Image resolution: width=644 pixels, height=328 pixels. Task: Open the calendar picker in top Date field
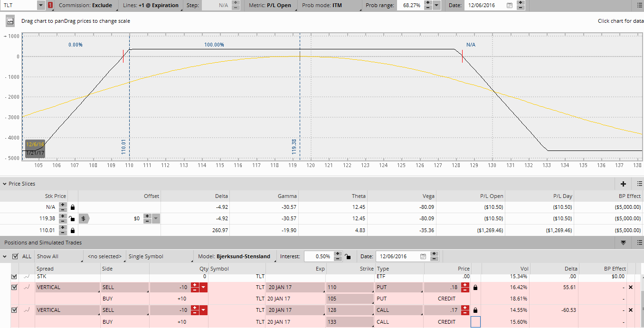[510, 5]
